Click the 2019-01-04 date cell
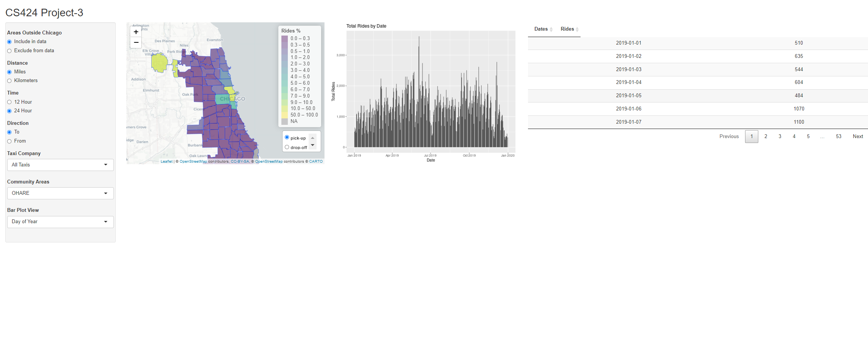The height and width of the screenshot is (345, 868). 629,82
